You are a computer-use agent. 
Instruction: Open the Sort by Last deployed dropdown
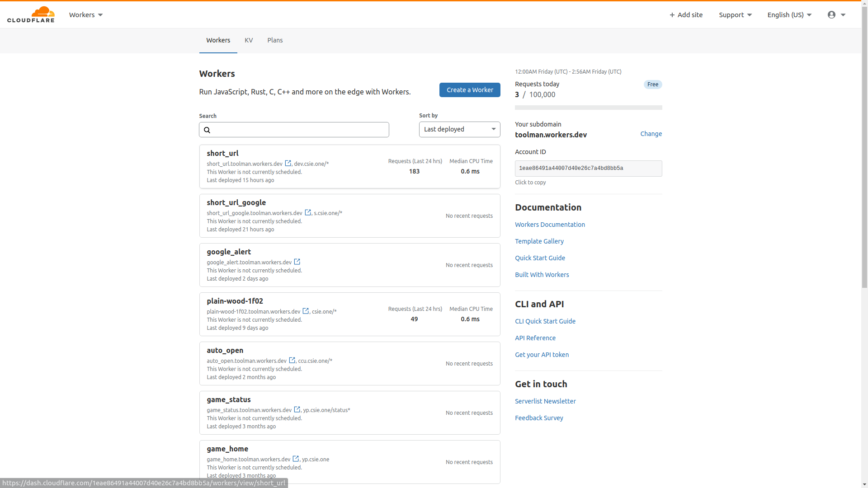pos(459,129)
